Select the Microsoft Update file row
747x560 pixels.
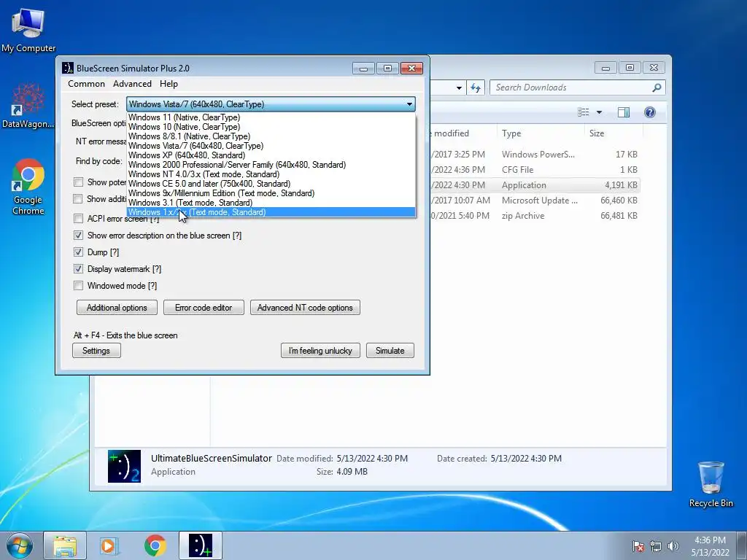click(534, 201)
